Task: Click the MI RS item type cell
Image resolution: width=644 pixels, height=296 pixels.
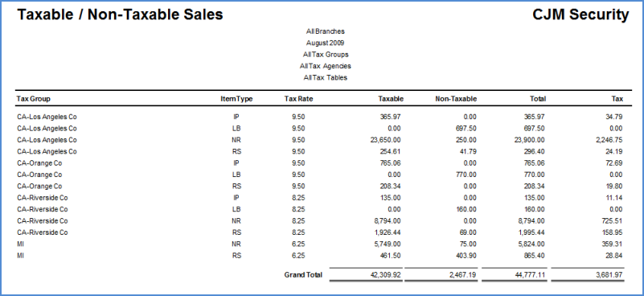Action: coord(236,256)
